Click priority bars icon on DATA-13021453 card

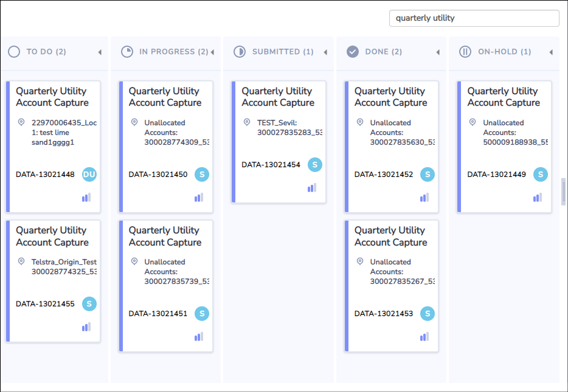(x=424, y=337)
